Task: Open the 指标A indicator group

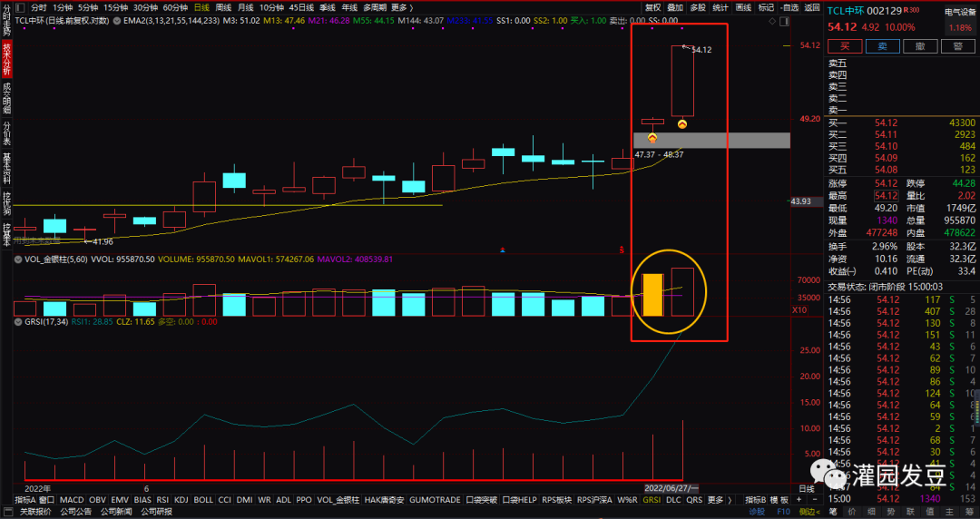Action: coord(25,500)
